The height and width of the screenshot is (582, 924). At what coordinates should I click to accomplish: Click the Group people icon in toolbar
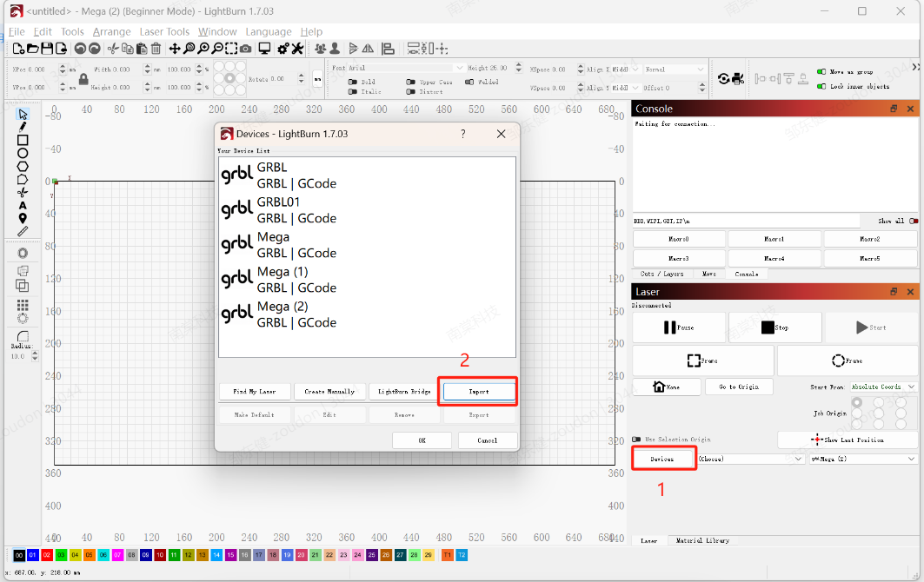point(320,49)
